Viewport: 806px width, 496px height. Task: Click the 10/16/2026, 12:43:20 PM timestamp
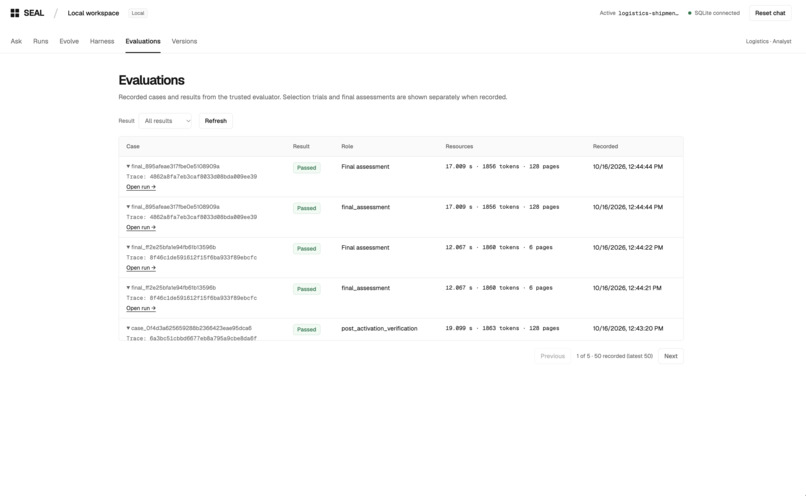tap(628, 328)
